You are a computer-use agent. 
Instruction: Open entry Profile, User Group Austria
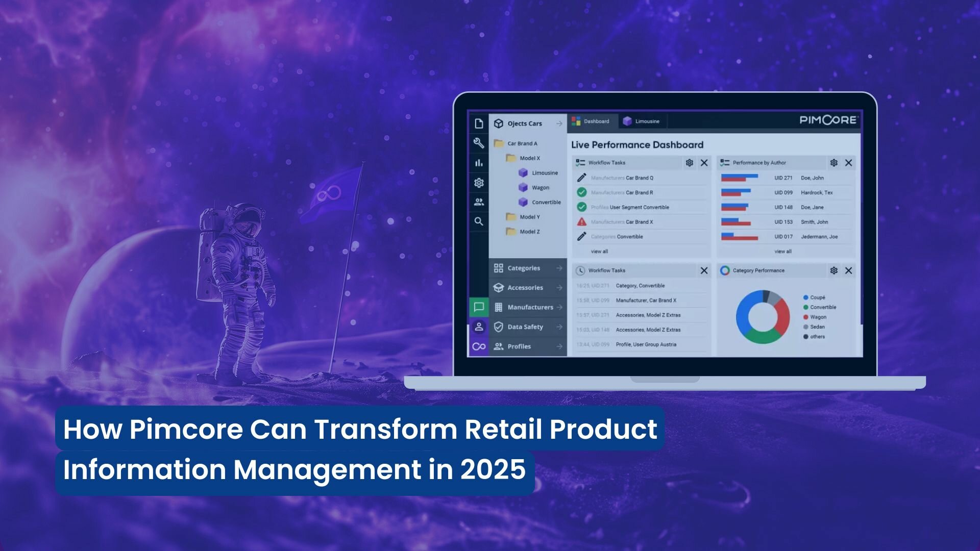click(642, 344)
